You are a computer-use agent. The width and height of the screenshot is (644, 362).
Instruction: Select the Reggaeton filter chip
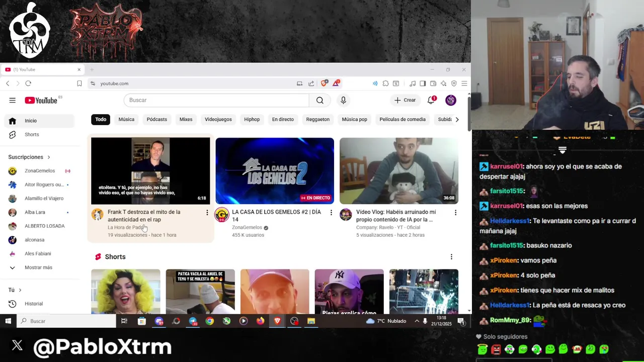coord(318,119)
